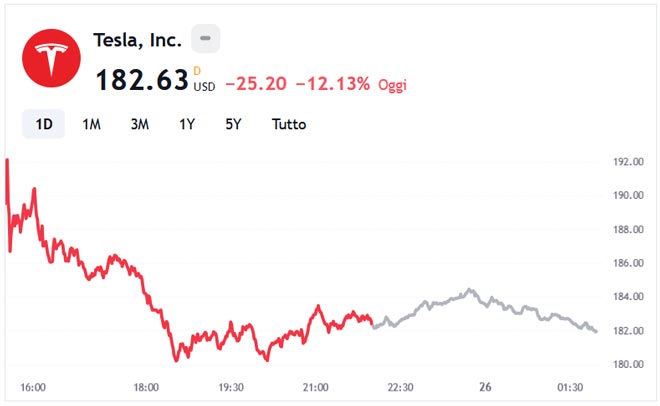Screen dimensions: 660x406
Task: Click the Oggi label
Action: click(x=392, y=86)
